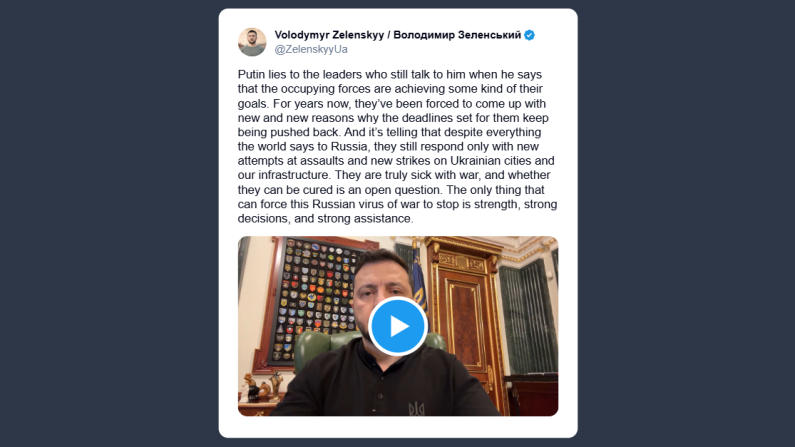Click the Cyrillic name 'Володимир Зеленський'
This screenshot has height=447, width=795.
tap(457, 35)
